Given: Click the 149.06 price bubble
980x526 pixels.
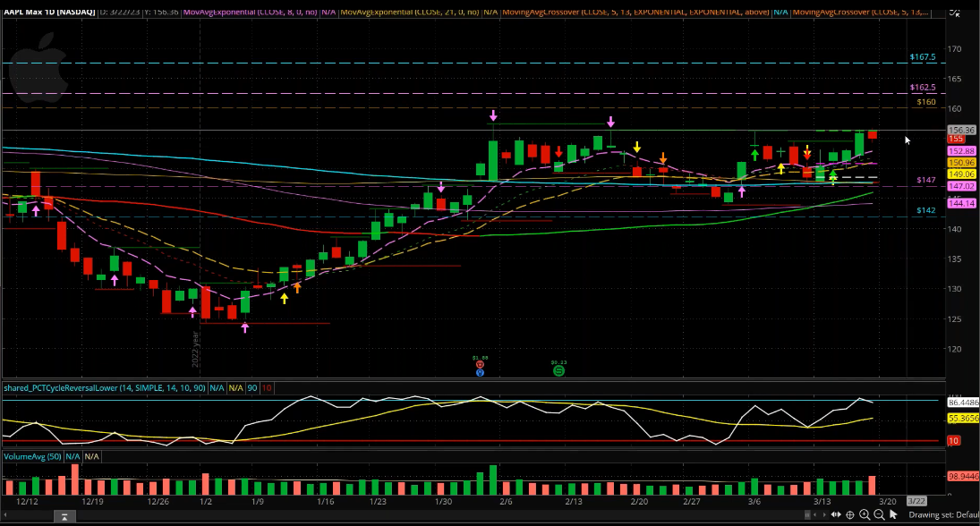Looking at the screenshot, I should click(x=961, y=174).
